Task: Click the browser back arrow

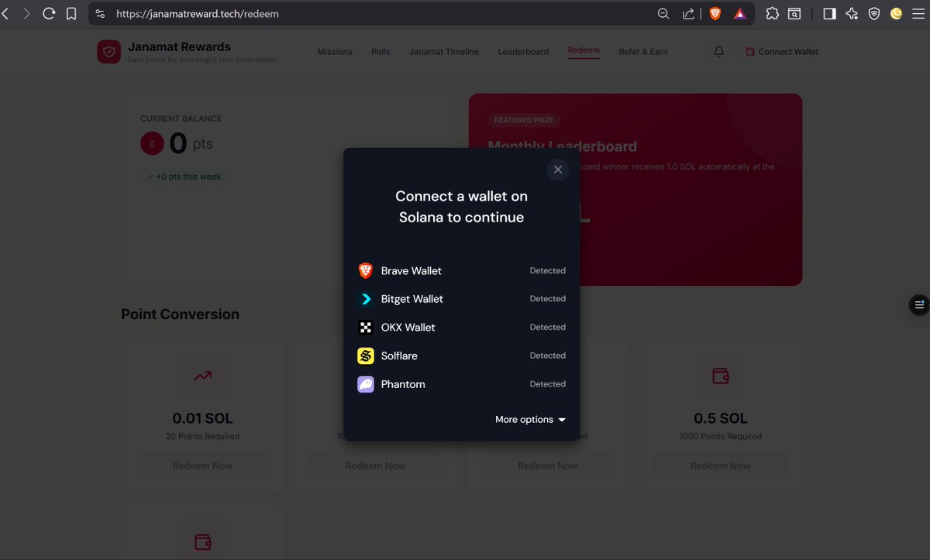Action: tap(5, 14)
